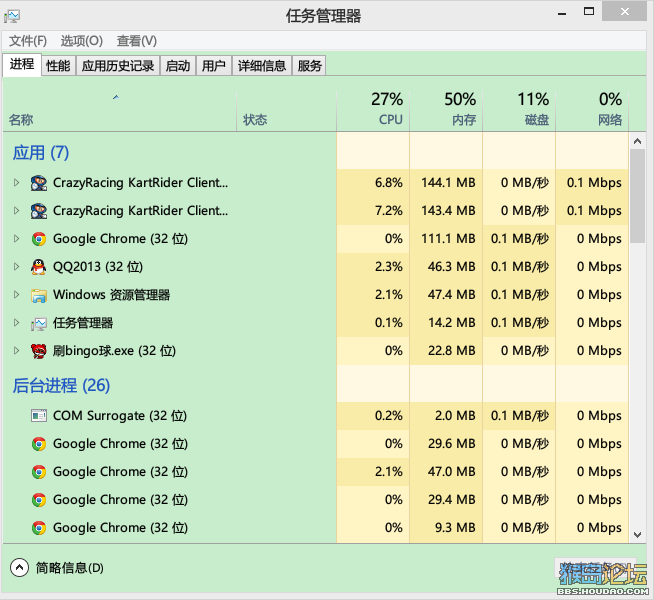This screenshot has height=600, width=654.
Task: Sort by the 27% CPU column header
Action: (x=373, y=110)
